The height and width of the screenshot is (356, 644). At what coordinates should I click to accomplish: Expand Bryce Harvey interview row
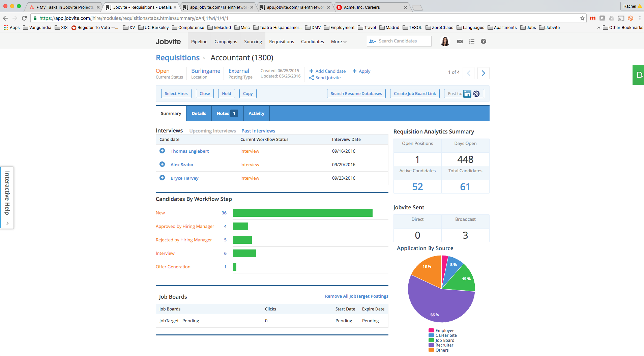pyautogui.click(x=162, y=178)
